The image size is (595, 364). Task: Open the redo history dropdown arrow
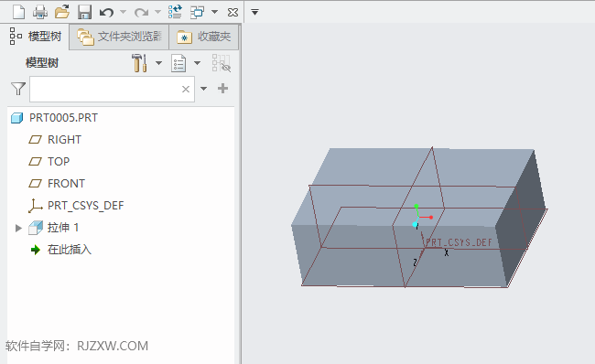pos(157,12)
